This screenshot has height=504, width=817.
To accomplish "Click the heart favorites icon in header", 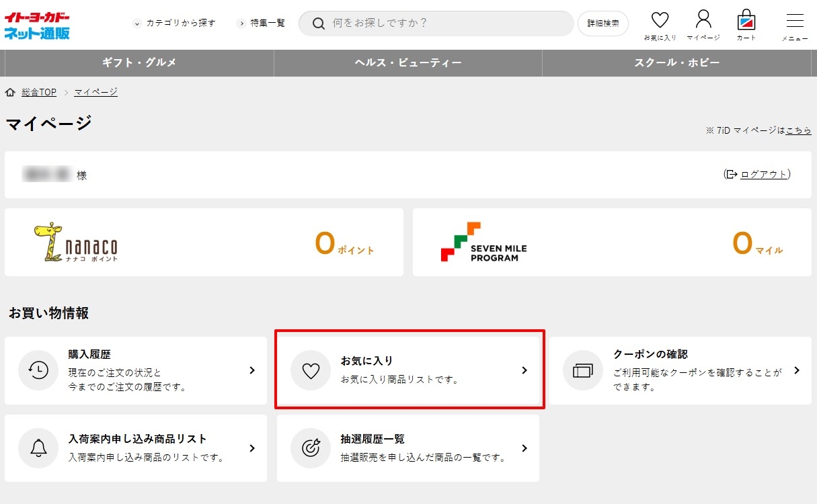I will [x=660, y=22].
